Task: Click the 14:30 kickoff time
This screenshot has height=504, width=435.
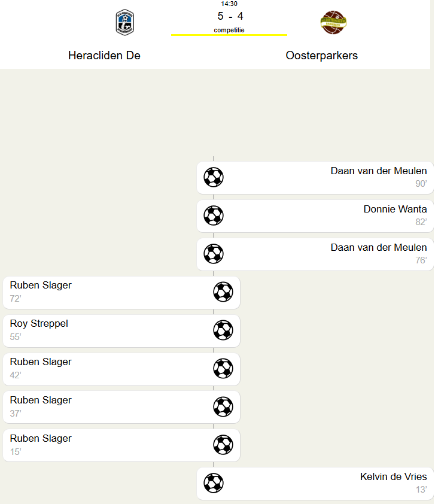Action: click(229, 4)
